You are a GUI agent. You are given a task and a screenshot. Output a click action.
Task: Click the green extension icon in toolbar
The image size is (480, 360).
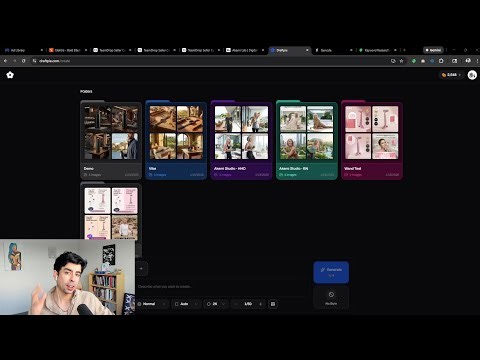[414, 61]
